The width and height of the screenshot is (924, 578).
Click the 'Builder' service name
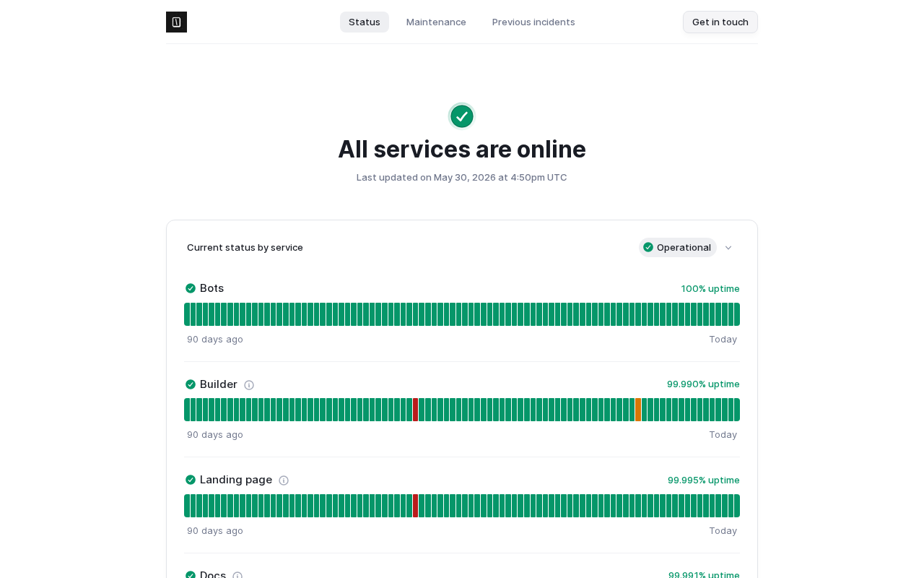pyautogui.click(x=219, y=384)
